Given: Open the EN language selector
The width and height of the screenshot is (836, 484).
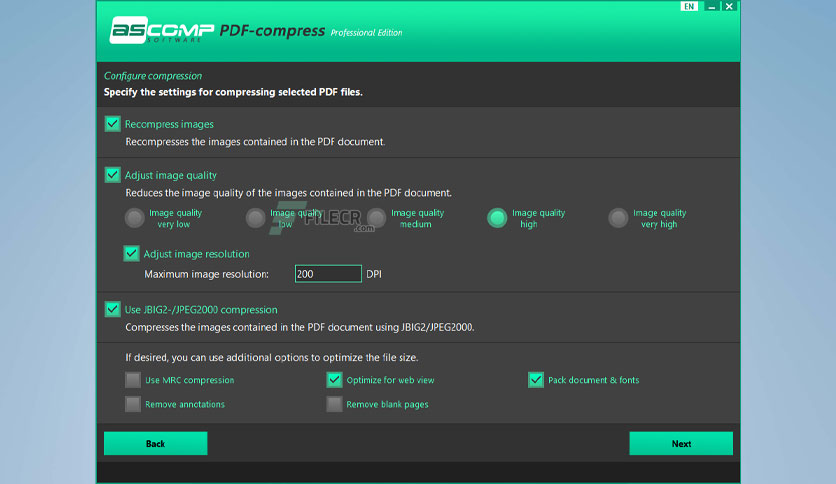Looking at the screenshot, I should tap(689, 6).
